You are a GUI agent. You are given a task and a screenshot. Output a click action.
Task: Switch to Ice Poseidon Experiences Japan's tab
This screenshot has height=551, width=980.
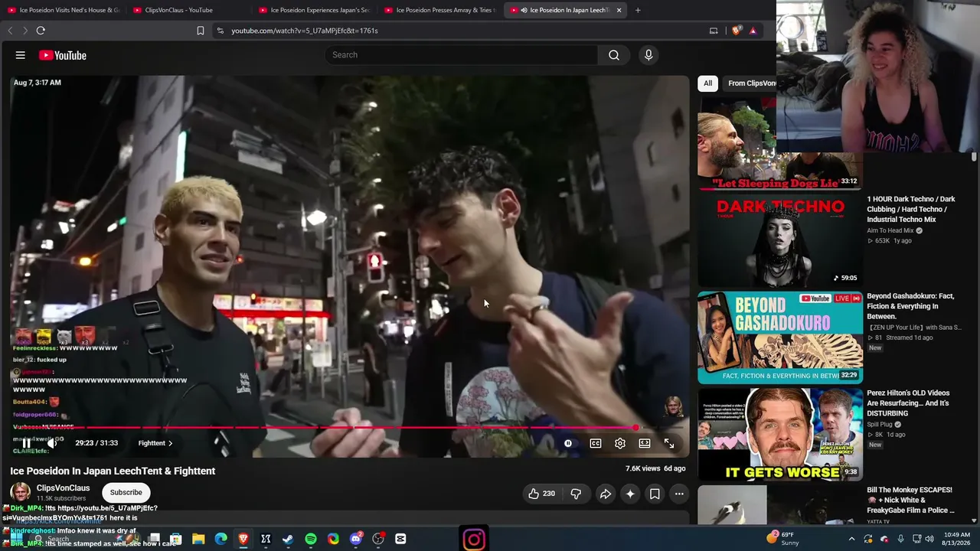(314, 10)
